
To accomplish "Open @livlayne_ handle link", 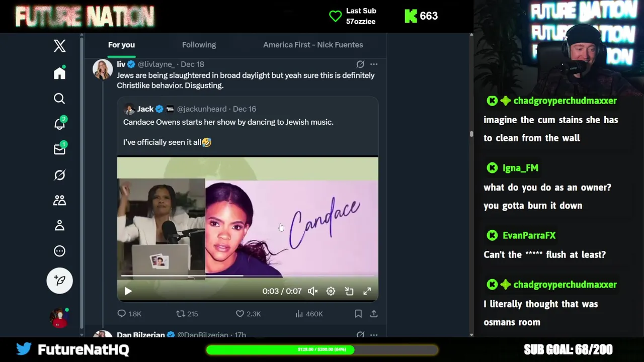I will [x=156, y=64].
